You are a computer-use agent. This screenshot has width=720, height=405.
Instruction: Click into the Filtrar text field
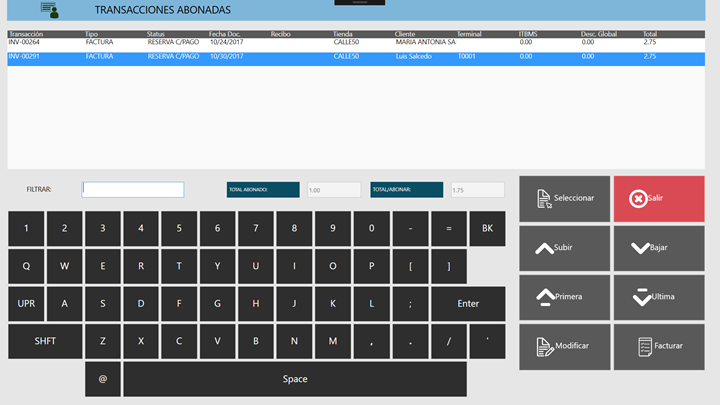pos(133,190)
